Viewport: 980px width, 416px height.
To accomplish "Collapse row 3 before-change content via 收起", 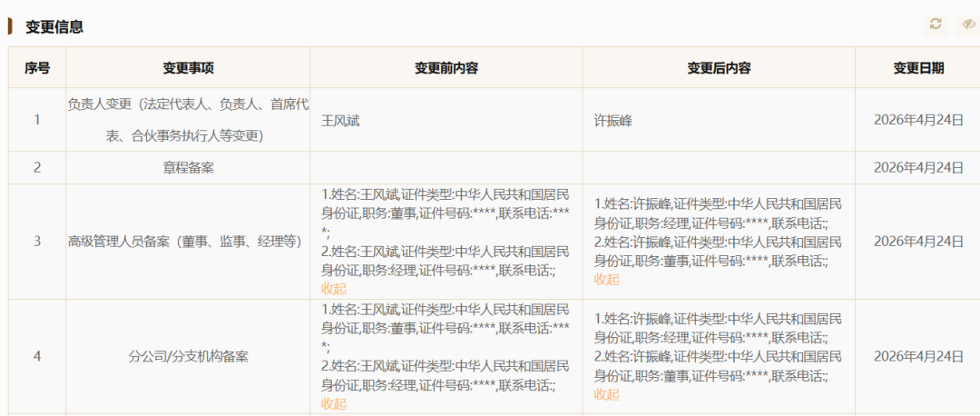I will (334, 288).
